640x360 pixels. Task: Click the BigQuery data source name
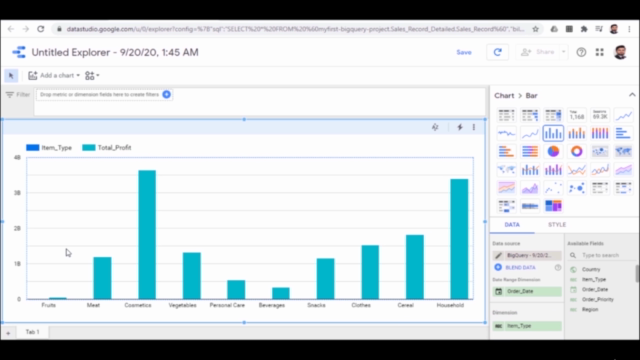[533, 256]
